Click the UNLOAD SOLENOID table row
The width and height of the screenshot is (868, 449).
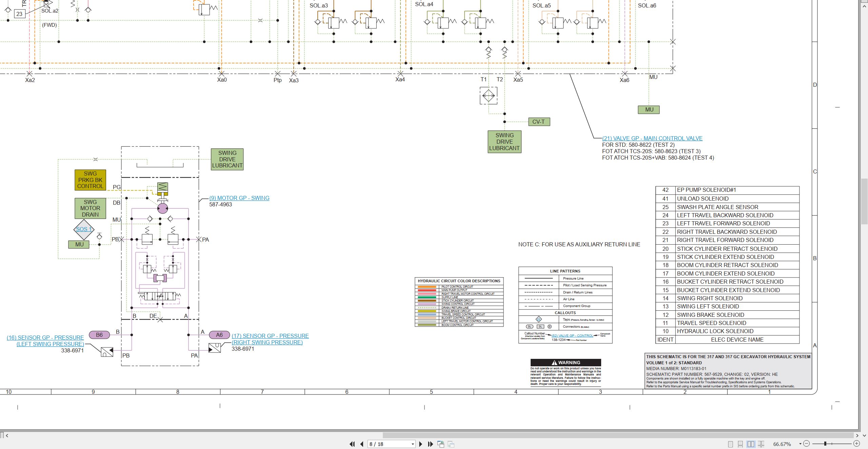point(727,199)
